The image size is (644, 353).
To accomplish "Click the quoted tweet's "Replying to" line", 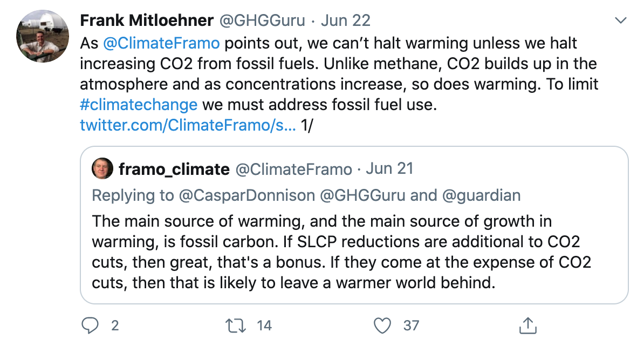I will pyautogui.click(x=306, y=195).
